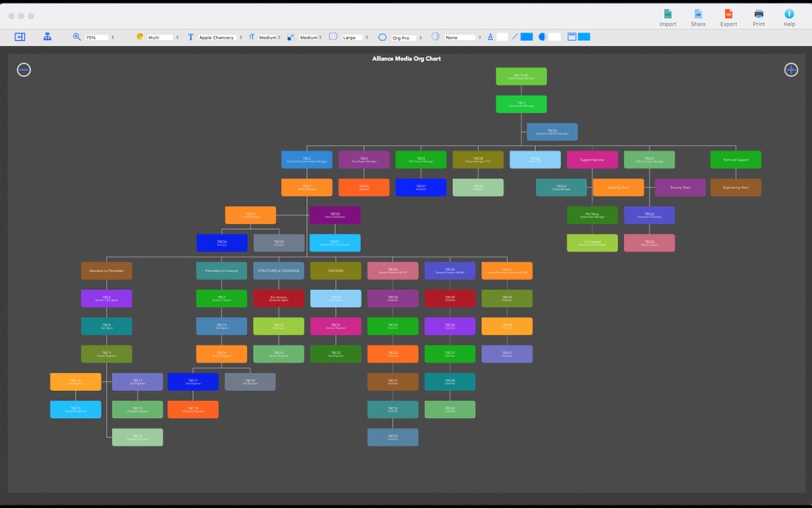
Task: Open the Help info icon
Action: 789,14
